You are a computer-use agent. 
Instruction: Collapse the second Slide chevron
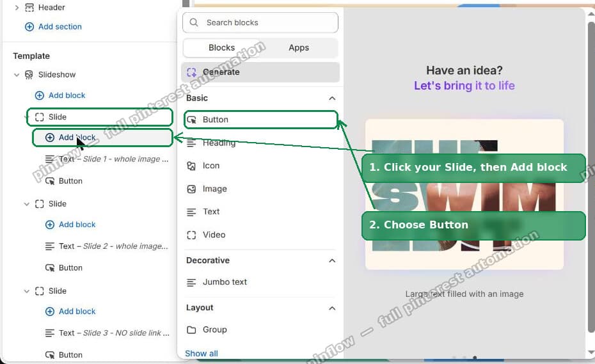(x=27, y=204)
